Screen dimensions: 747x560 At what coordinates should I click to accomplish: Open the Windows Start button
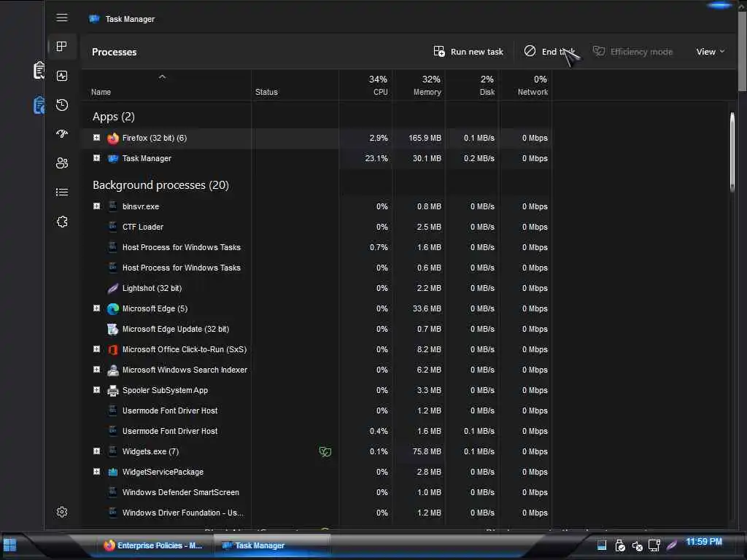pos(10,545)
